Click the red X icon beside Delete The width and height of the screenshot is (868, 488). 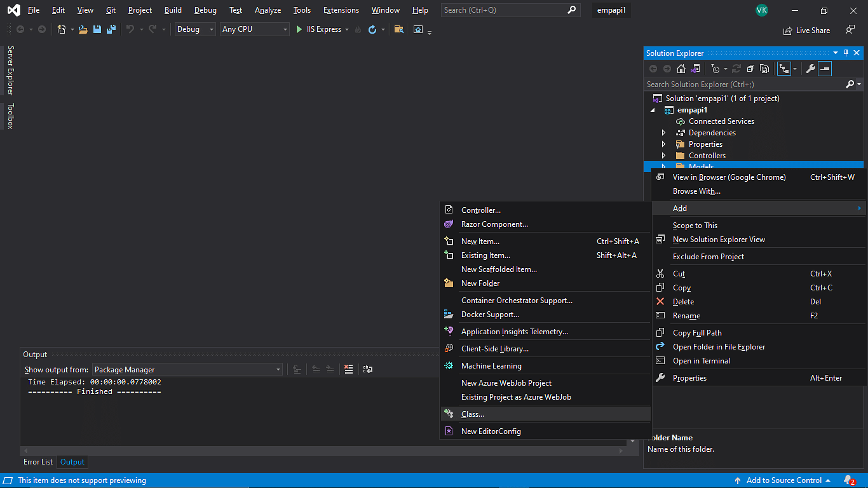[x=660, y=302]
